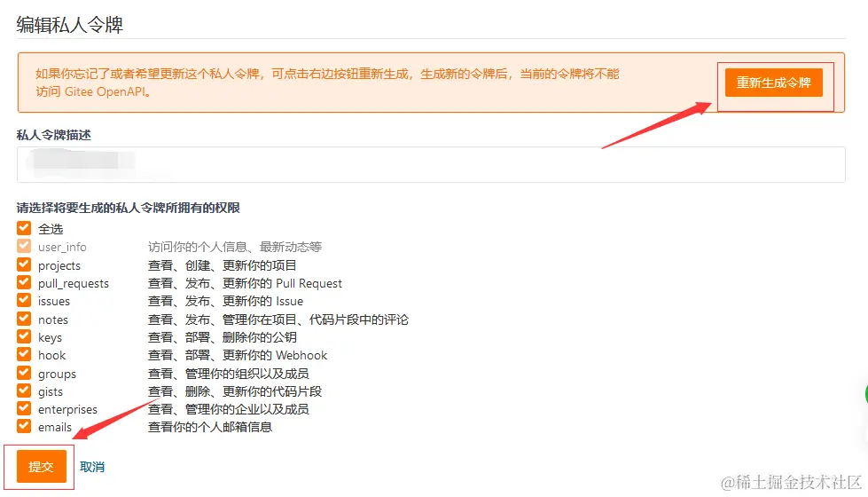
Task: Focus the 私人令牌描述 input field
Action: [x=431, y=164]
